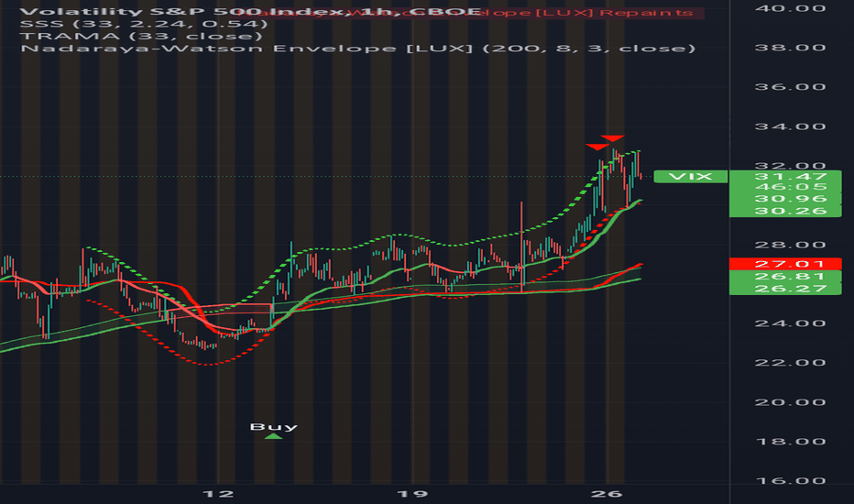
Task: Select the SSS (33, 2.24, 0.54) indicator legend
Action: 144,24
